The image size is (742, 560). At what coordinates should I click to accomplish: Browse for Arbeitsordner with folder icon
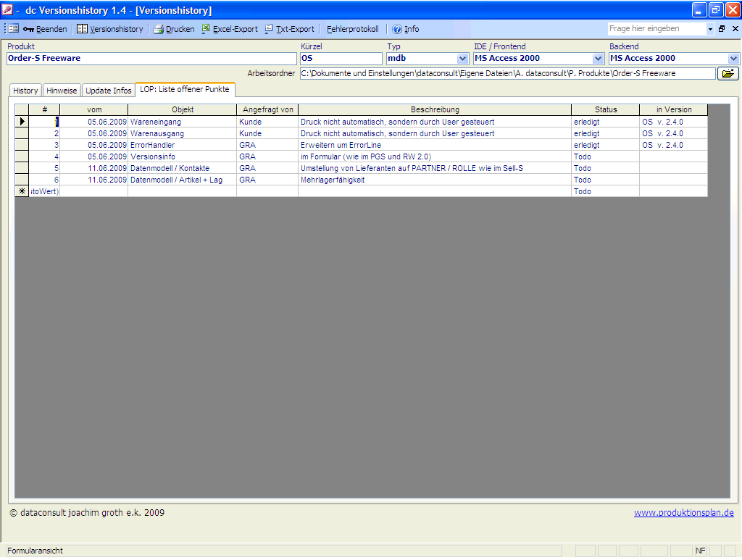click(x=728, y=73)
